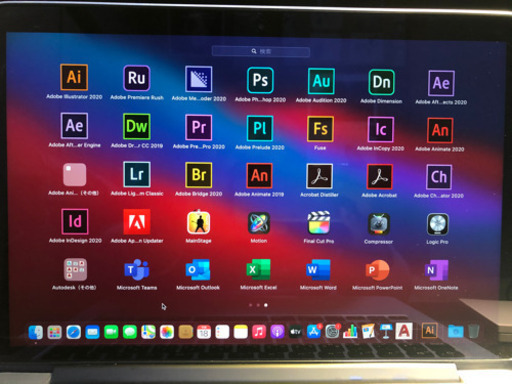Open Adobe Character Animator 2020
The height and width of the screenshot is (384, 512).
[x=439, y=177]
